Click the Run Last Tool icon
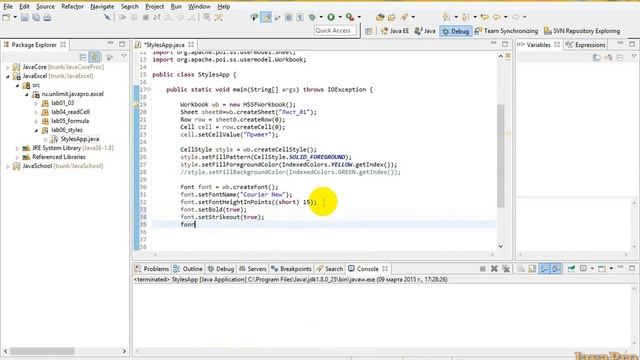Viewport: 640px width, 360px height. click(350, 17)
